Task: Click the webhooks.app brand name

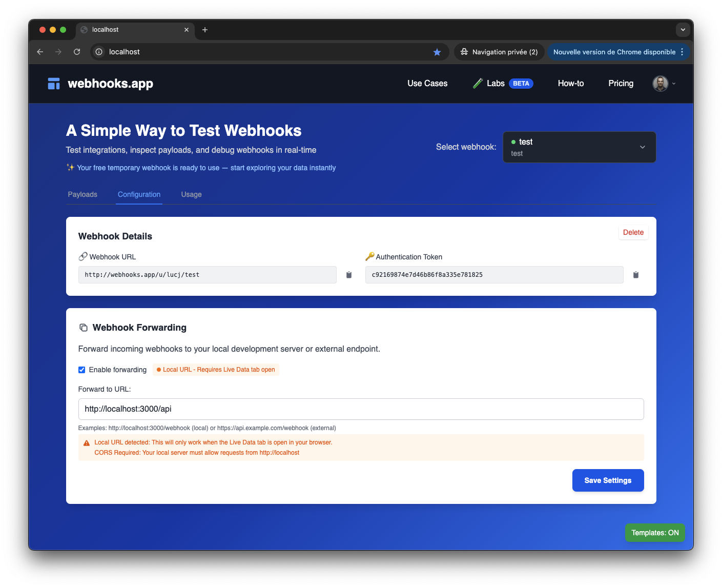Action: click(111, 84)
